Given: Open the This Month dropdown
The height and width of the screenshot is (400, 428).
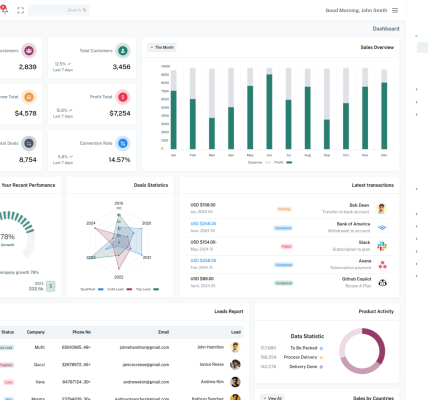Looking at the screenshot, I should (x=162, y=47).
